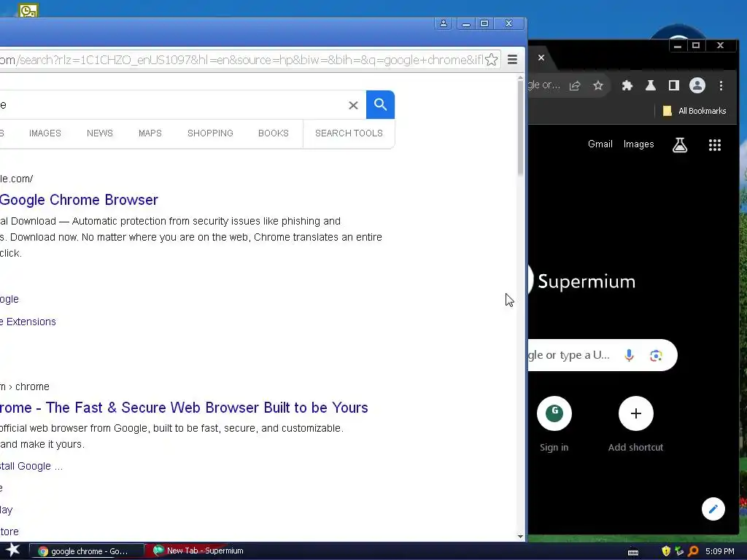The height and width of the screenshot is (560, 747).
Task: Open the profile button in the front window titlebar
Action: click(x=443, y=24)
